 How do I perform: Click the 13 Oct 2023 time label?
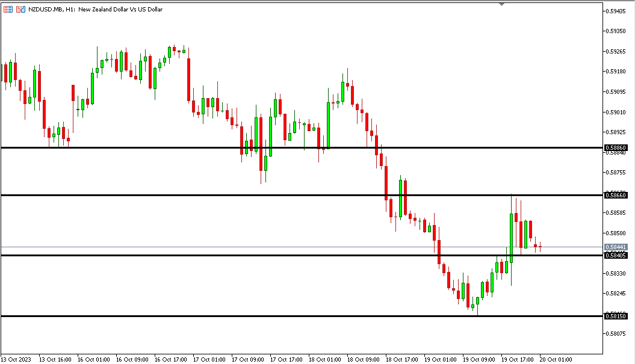[16, 360]
